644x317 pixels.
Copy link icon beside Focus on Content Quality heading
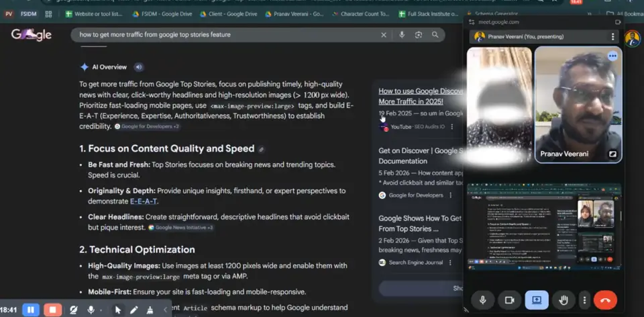(x=261, y=149)
